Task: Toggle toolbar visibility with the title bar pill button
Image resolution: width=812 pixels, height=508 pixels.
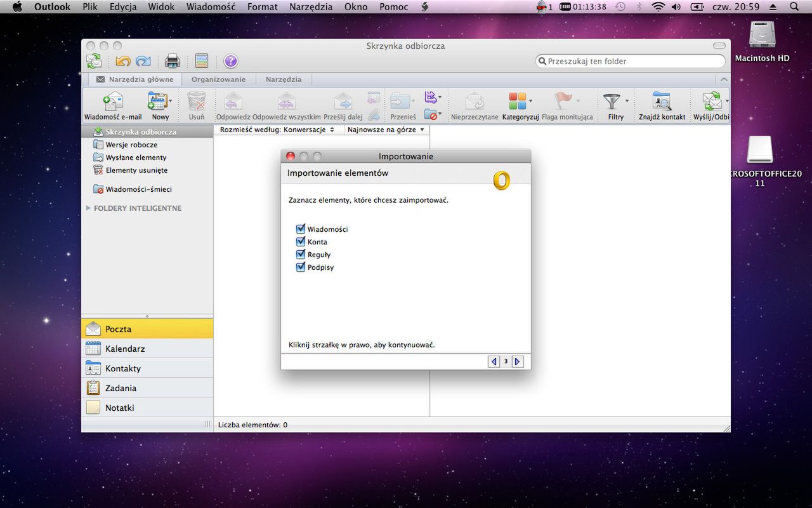Action: (x=719, y=46)
